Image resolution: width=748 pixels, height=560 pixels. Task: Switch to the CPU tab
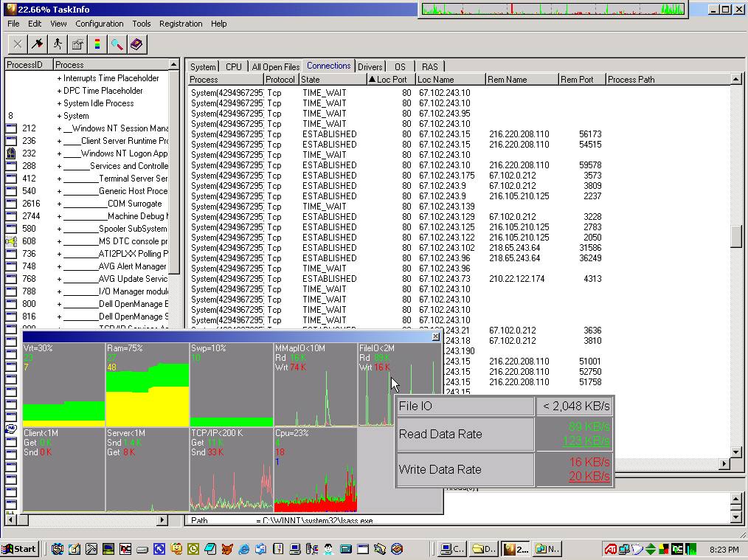click(234, 67)
